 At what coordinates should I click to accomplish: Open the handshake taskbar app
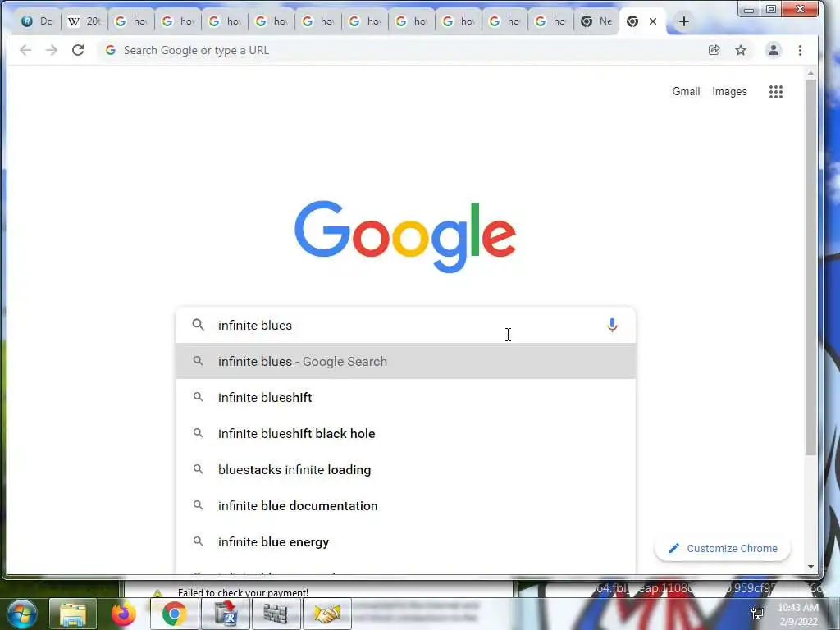click(x=326, y=614)
